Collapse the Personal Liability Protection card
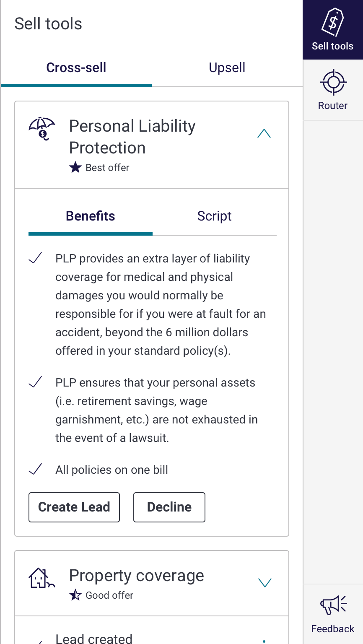This screenshot has width=363, height=644. click(264, 134)
